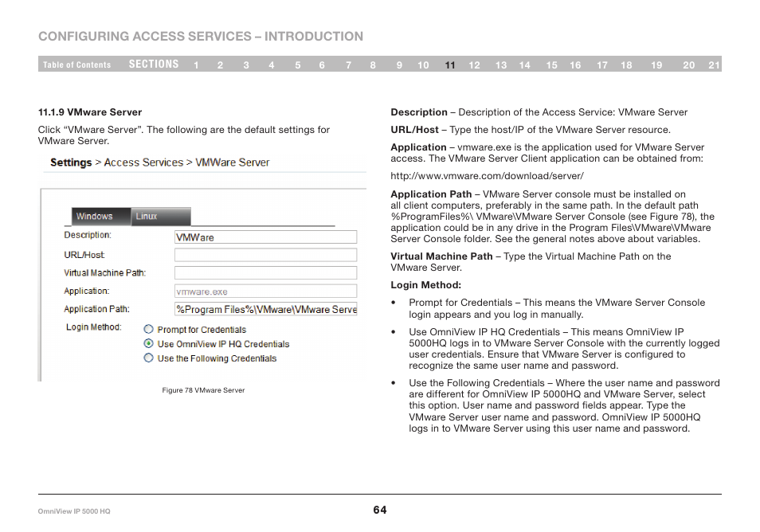The width and height of the screenshot is (760, 532).
Task: Click the vmware.com download server URL
Action: click(487, 176)
